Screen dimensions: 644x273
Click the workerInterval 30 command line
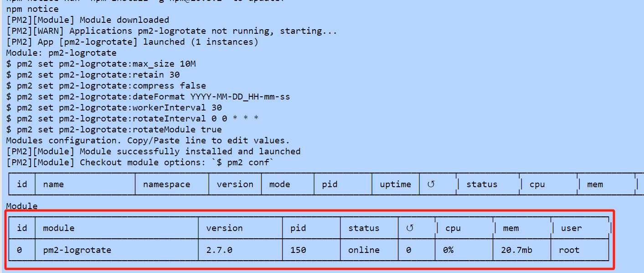(114, 108)
